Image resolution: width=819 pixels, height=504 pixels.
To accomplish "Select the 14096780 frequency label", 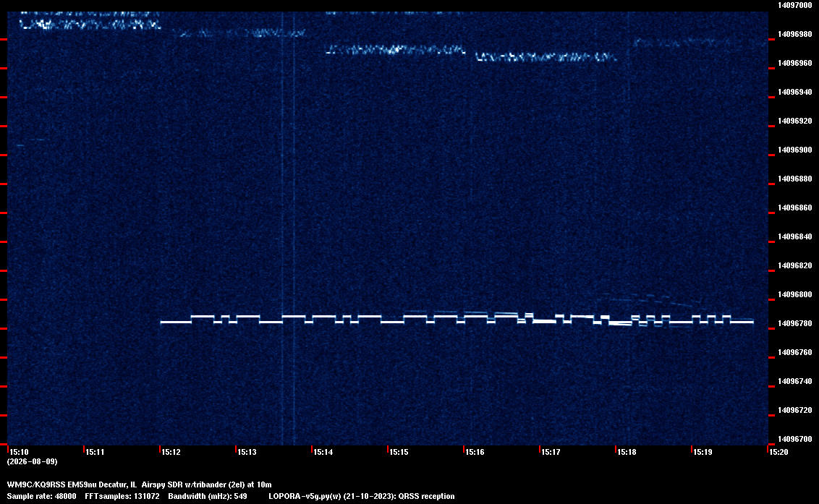I will coord(795,324).
